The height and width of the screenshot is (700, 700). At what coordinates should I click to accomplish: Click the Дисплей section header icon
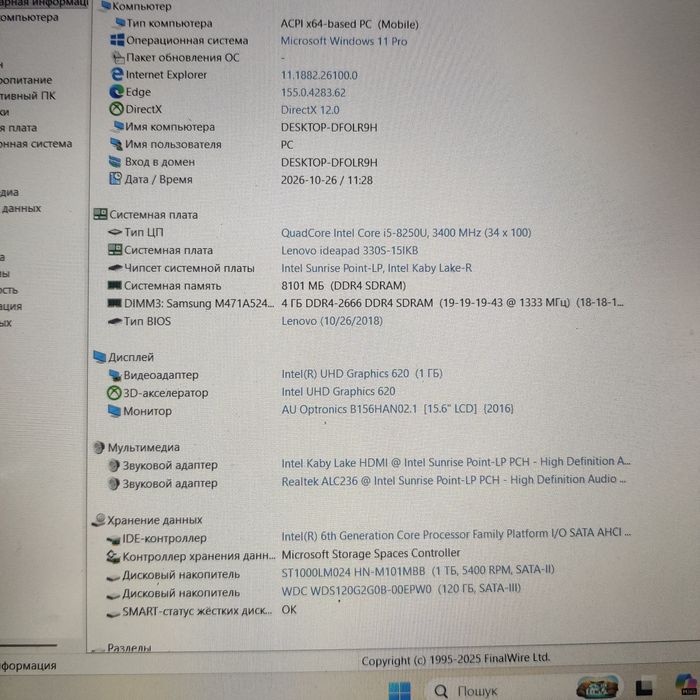pos(100,356)
